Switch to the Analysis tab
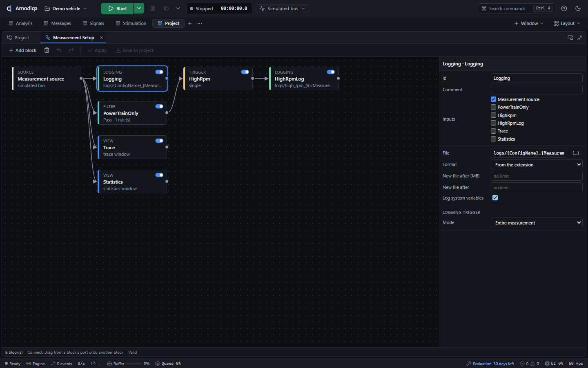588x368 pixels. (x=20, y=23)
